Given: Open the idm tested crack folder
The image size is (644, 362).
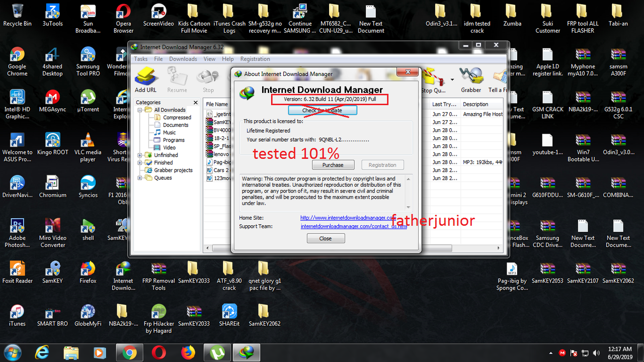Looking at the screenshot, I should tap(476, 19).
